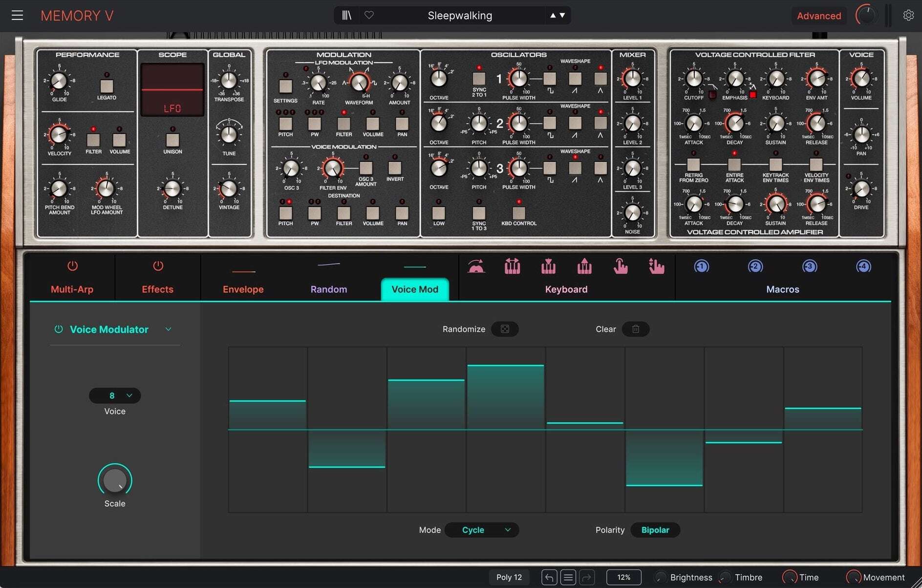Click the master volume knob in header
Image resolution: width=922 pixels, height=588 pixels.
(866, 16)
